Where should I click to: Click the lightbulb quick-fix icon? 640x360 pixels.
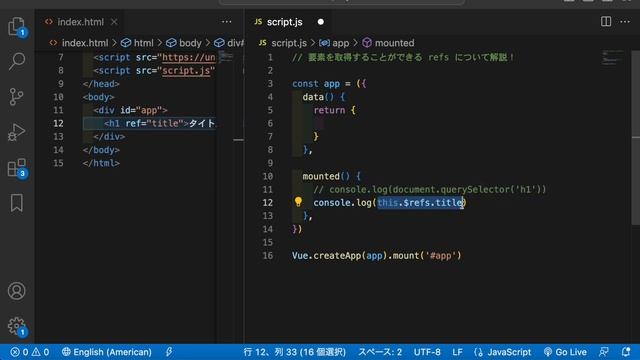coord(298,202)
